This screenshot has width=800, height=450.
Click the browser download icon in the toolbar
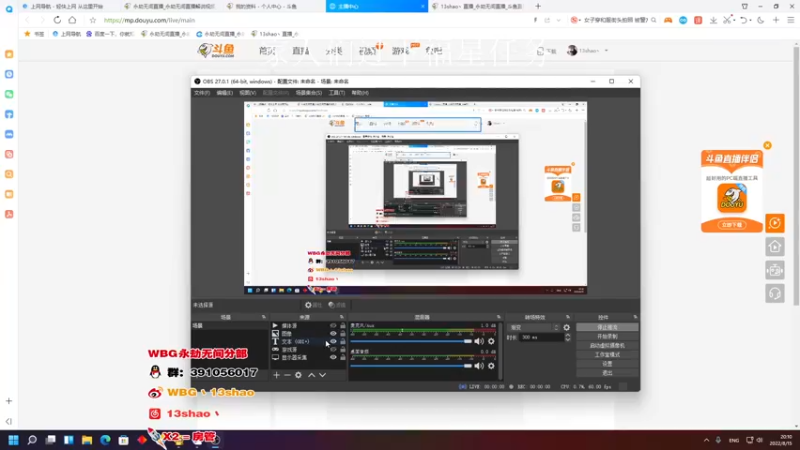pos(713,20)
